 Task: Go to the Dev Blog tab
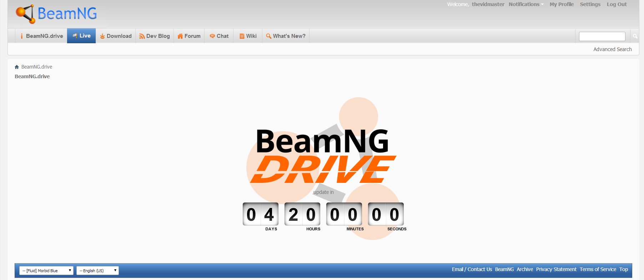point(155,36)
